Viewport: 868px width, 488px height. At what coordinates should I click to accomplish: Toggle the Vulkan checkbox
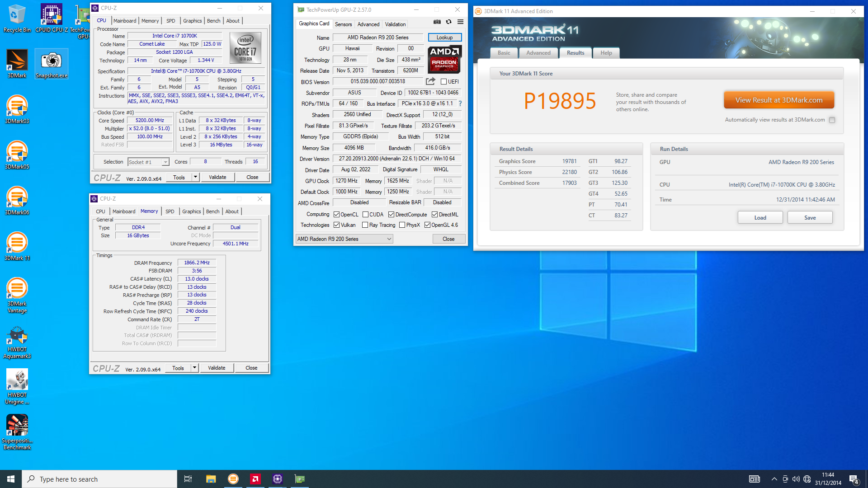(x=336, y=225)
